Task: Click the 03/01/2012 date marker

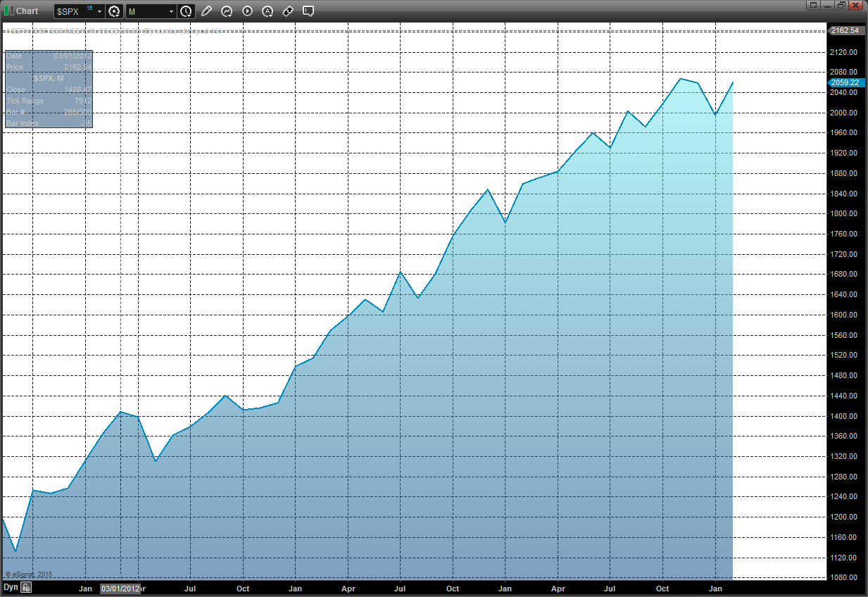Action: click(120, 588)
